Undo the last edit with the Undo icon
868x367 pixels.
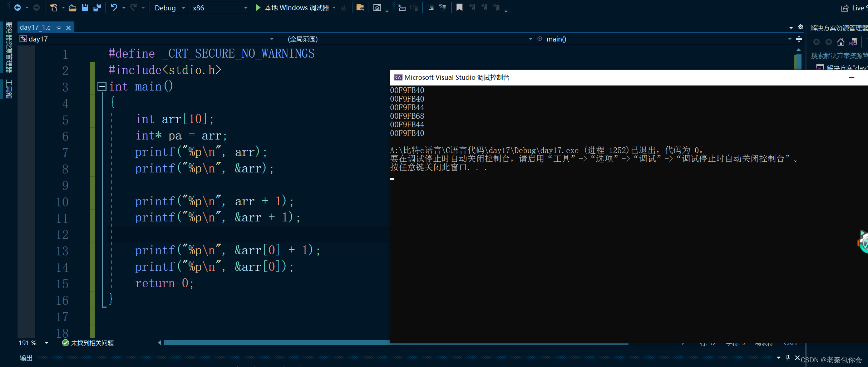coord(114,8)
